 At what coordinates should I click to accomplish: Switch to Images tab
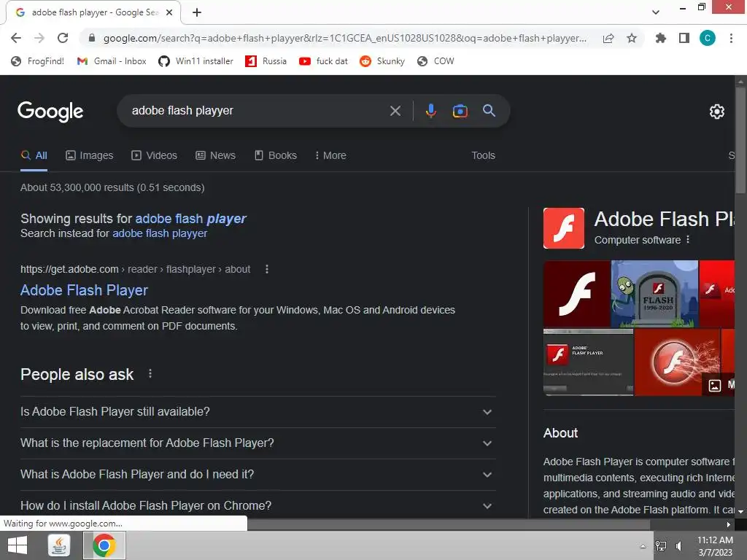pos(90,156)
